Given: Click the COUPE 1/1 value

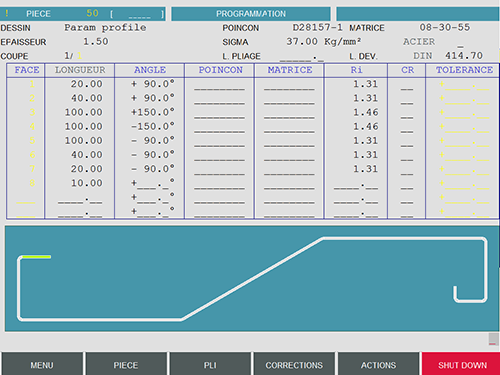Looking at the screenshot, I should tap(73, 56).
